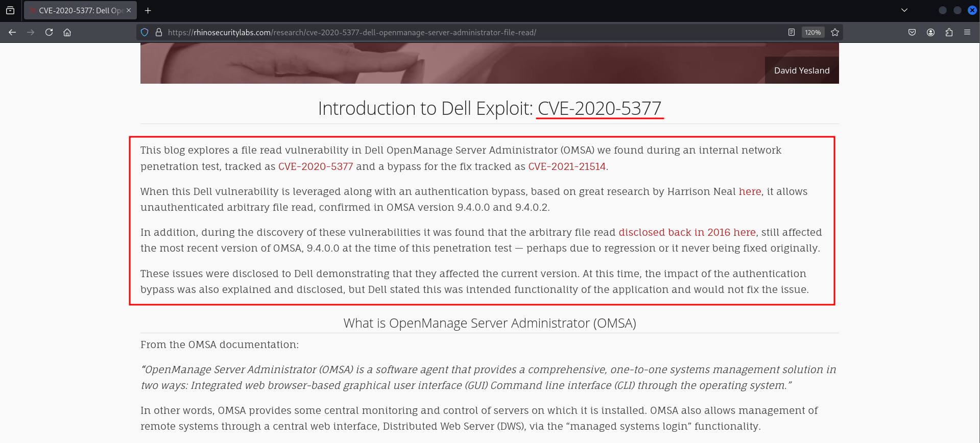Image resolution: width=980 pixels, height=443 pixels.
Task: Go to the browser Home page
Action: pos(67,32)
